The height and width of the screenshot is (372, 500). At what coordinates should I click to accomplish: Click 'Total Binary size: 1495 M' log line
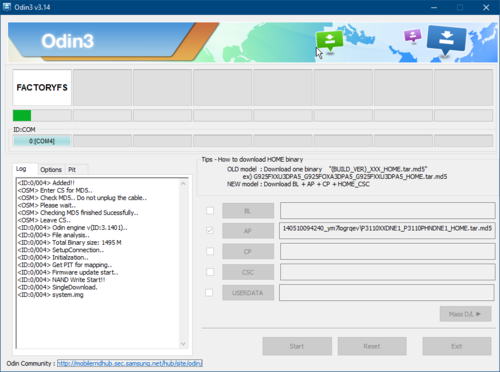(x=69, y=243)
